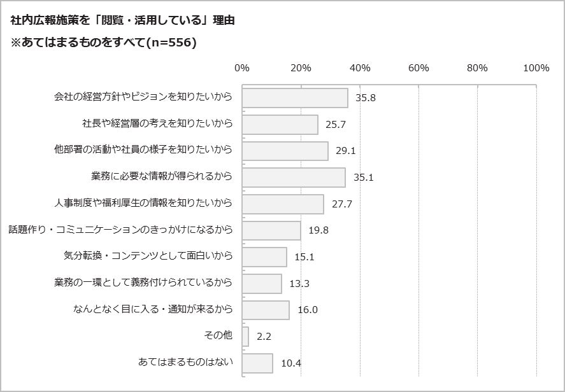Image resolution: width=565 pixels, height=392 pixels.
Task: Click the なんとなく目に入る bar
Action: [x=266, y=310]
